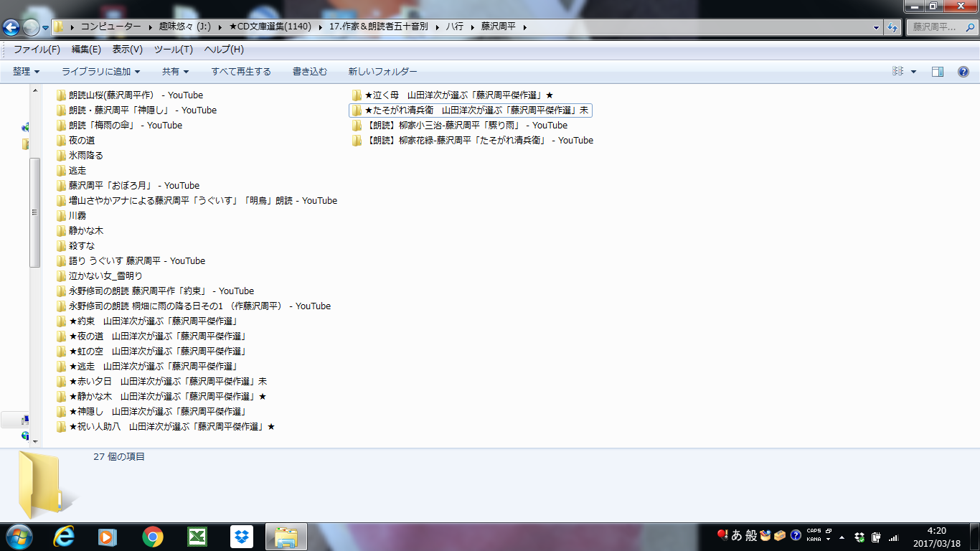Viewport: 980px width, 551px height.
Task: Toggle the KANA indicator in language bar
Action: [814, 539]
